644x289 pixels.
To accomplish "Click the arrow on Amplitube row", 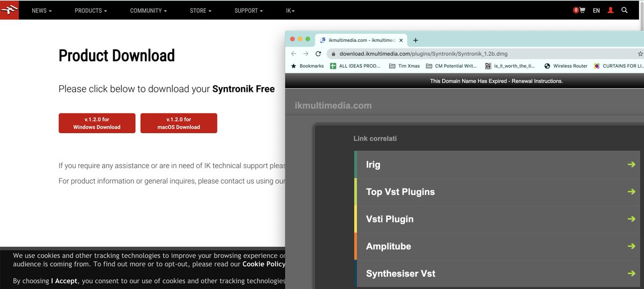I will 631,247.
